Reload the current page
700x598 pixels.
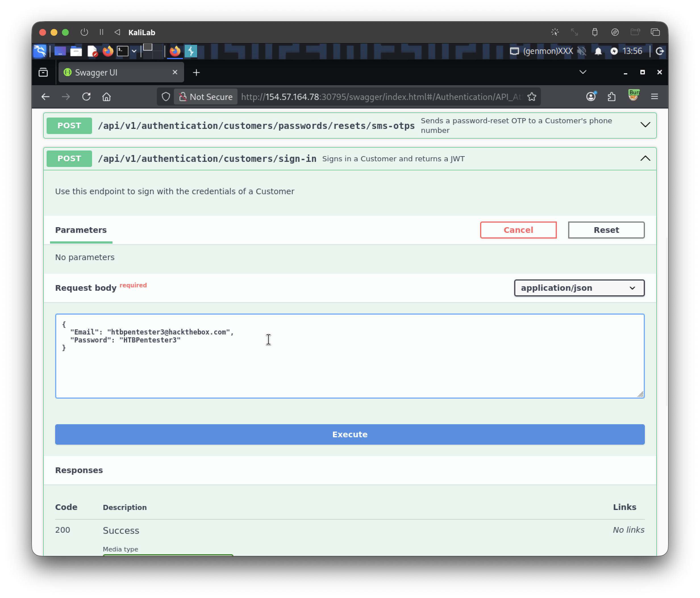[86, 97]
